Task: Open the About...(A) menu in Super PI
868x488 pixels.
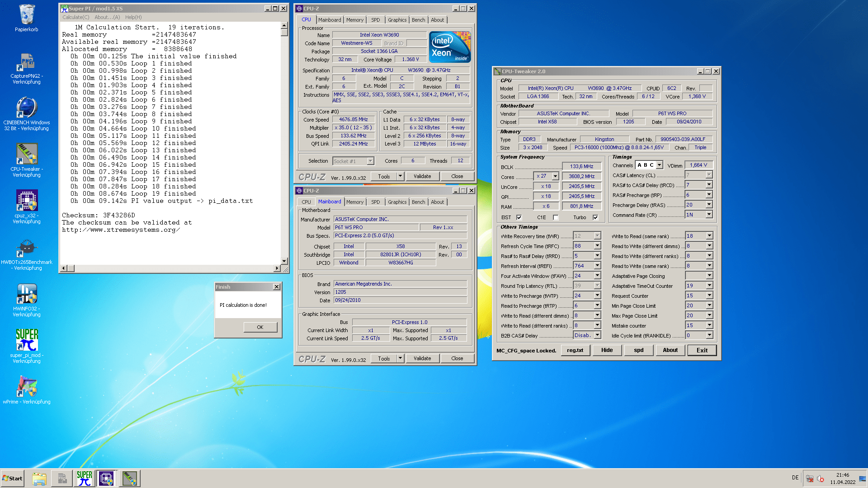Action: click(107, 17)
